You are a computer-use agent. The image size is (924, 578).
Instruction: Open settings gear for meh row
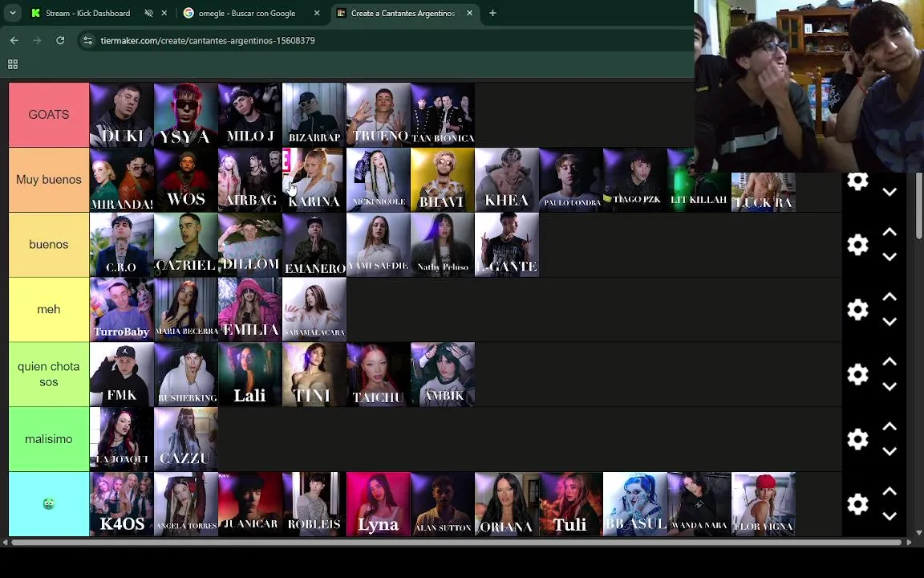[x=857, y=309]
